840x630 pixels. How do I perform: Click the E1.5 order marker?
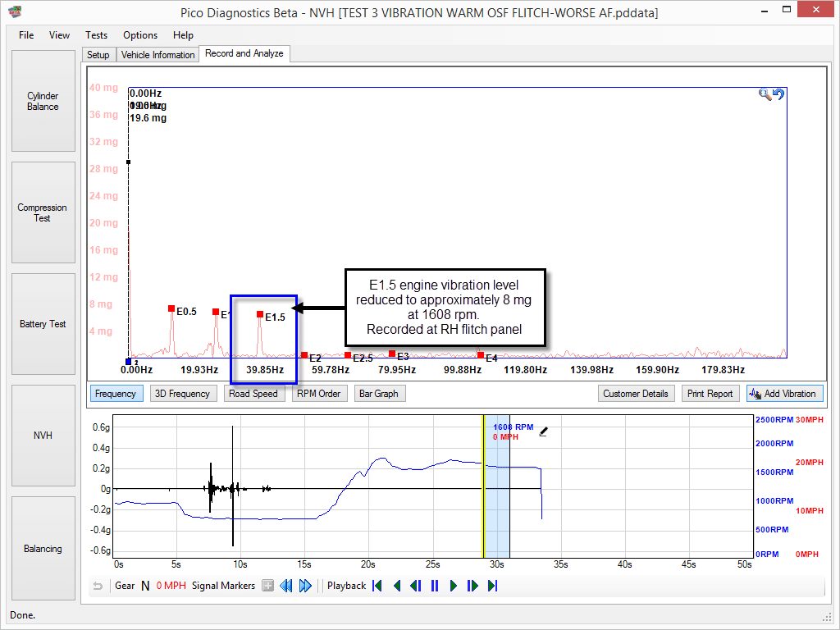[x=260, y=314]
